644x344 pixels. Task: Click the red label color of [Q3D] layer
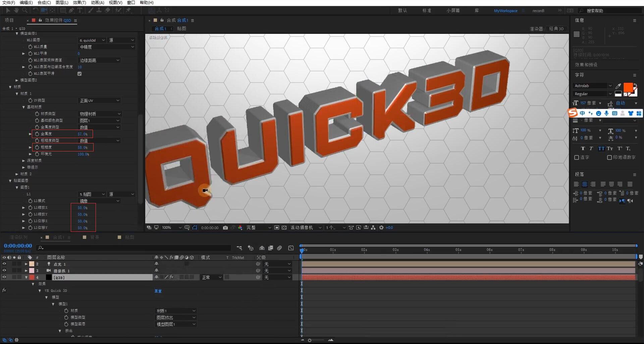click(x=32, y=277)
